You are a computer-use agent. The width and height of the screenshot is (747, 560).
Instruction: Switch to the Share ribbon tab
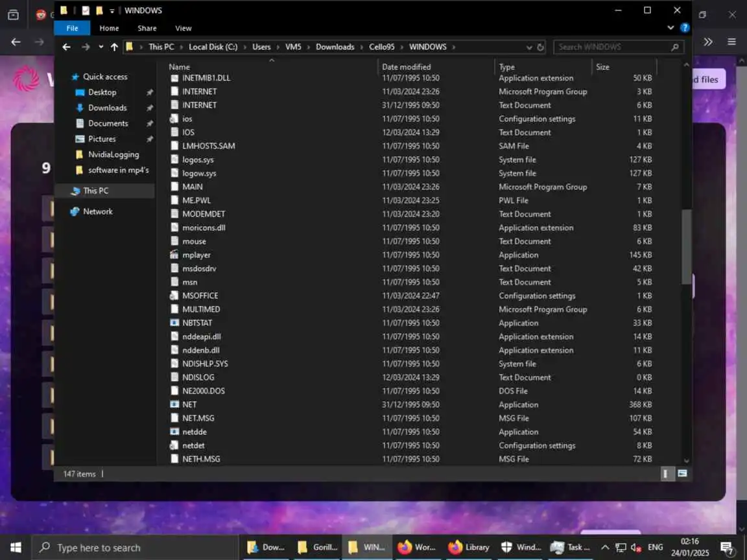tap(147, 28)
